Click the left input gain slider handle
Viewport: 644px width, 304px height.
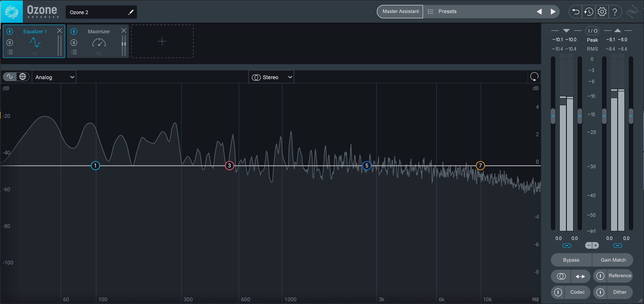coord(553,116)
